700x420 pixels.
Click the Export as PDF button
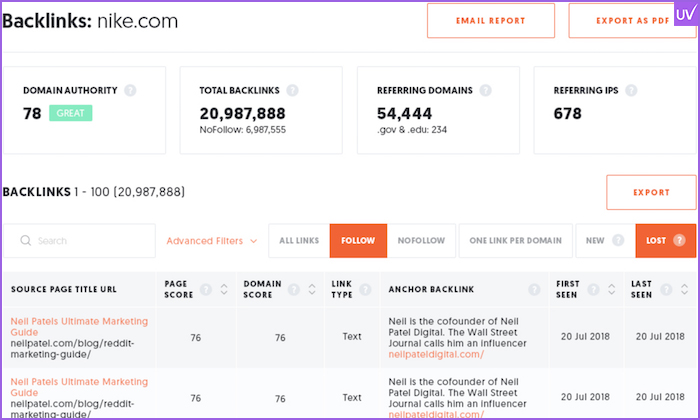tap(632, 21)
